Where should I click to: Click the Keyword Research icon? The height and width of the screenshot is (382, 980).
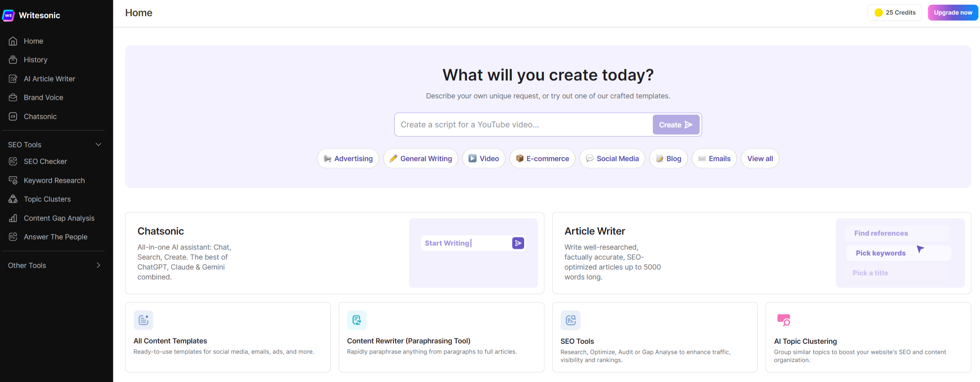(13, 180)
